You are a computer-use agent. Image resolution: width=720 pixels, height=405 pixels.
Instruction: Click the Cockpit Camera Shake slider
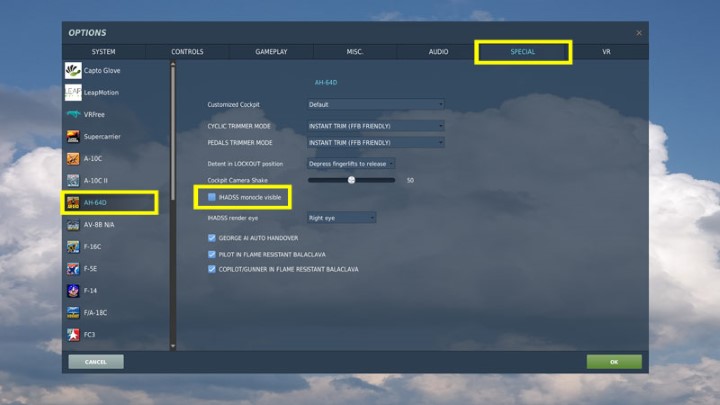[x=351, y=180]
